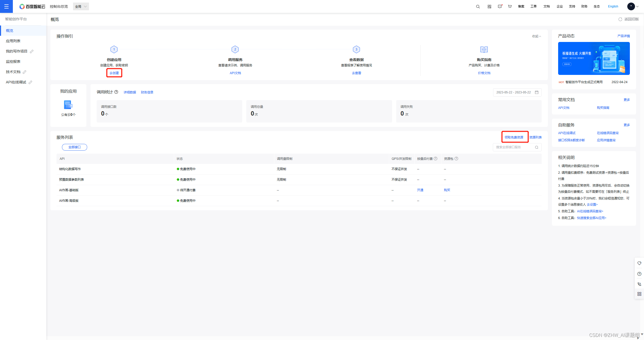Open the shopping cart icon
This screenshot has height=340, width=644.
click(510, 6)
